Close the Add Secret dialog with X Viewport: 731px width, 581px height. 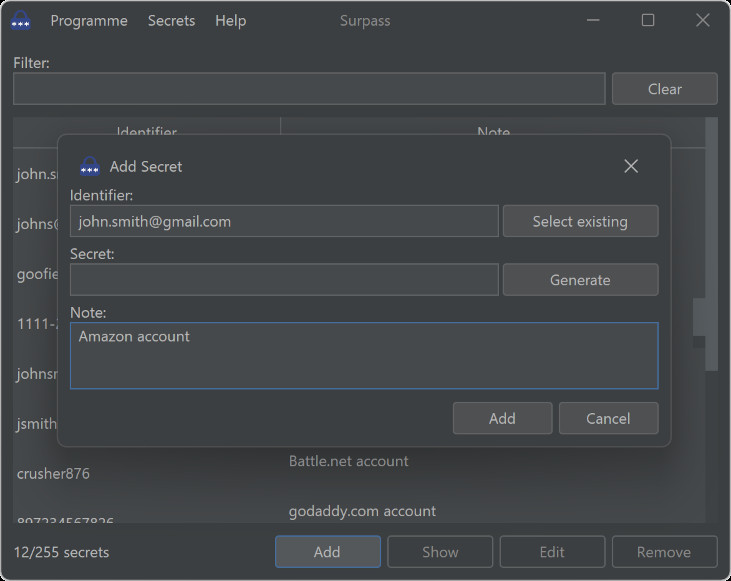(x=631, y=166)
